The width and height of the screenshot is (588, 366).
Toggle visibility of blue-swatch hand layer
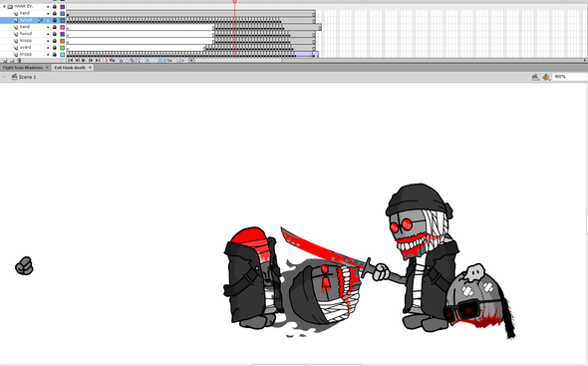48,14
